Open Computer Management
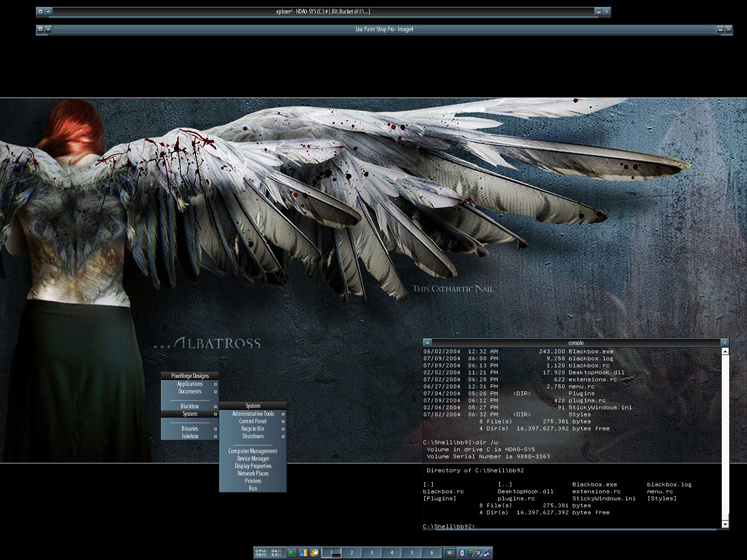This screenshot has width=747, height=560. point(253,451)
